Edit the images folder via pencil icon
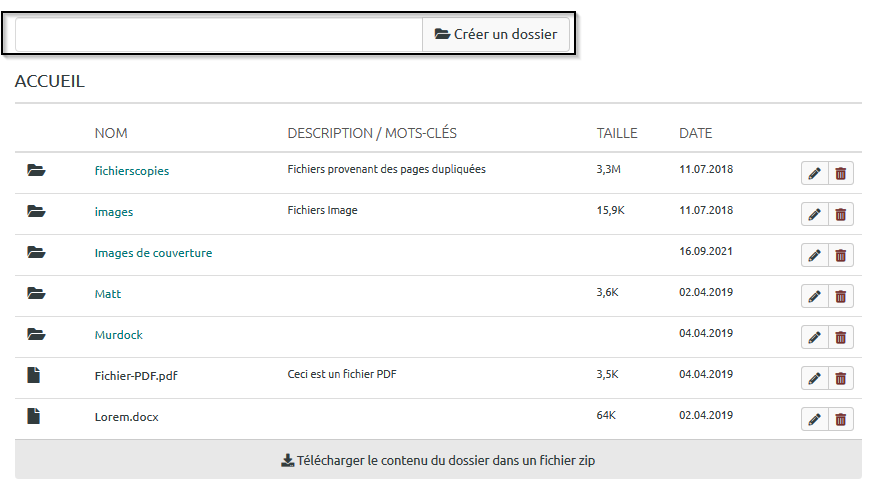 (x=814, y=215)
